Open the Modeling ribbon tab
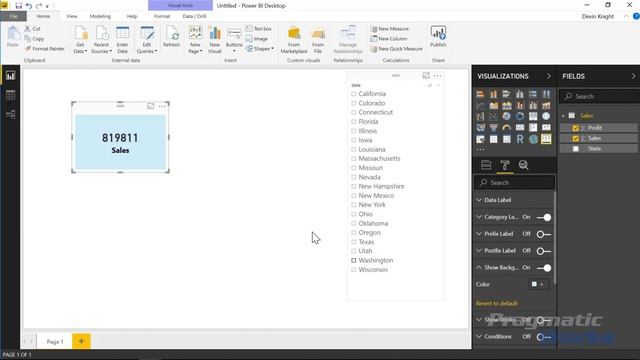Image resolution: width=640 pixels, height=360 pixels. [100, 16]
